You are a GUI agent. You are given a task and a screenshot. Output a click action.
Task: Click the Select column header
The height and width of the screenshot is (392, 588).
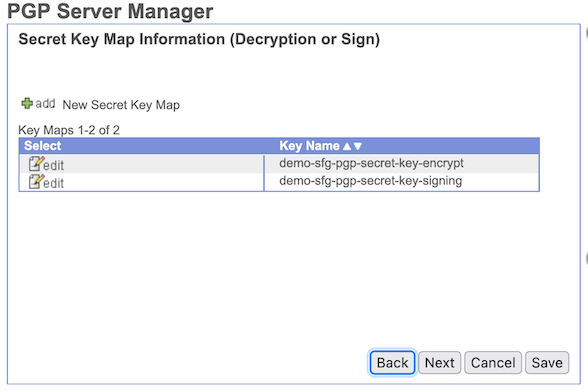42,146
